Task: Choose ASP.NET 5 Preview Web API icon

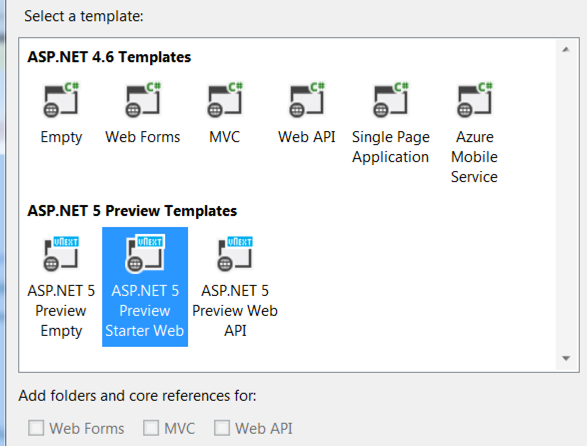Action: tap(235, 254)
